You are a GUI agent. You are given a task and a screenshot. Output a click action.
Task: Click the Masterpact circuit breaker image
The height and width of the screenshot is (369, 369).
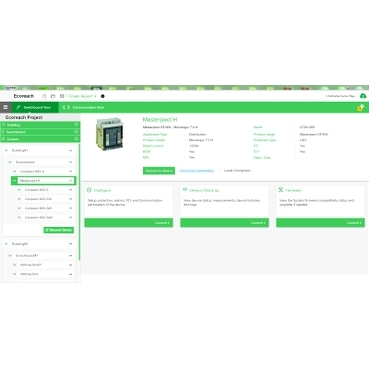pos(110,134)
